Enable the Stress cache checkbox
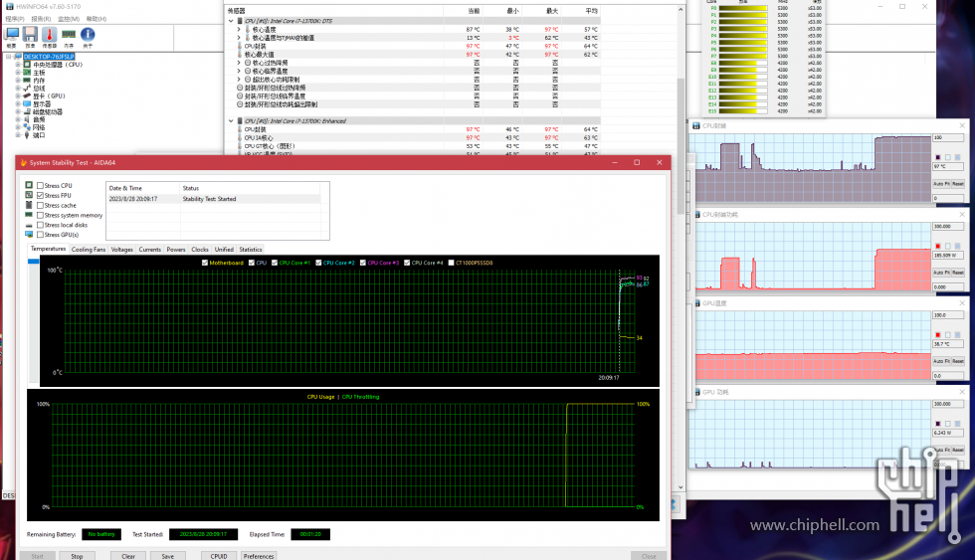Viewport: 975px width, 560px height. [x=40, y=205]
